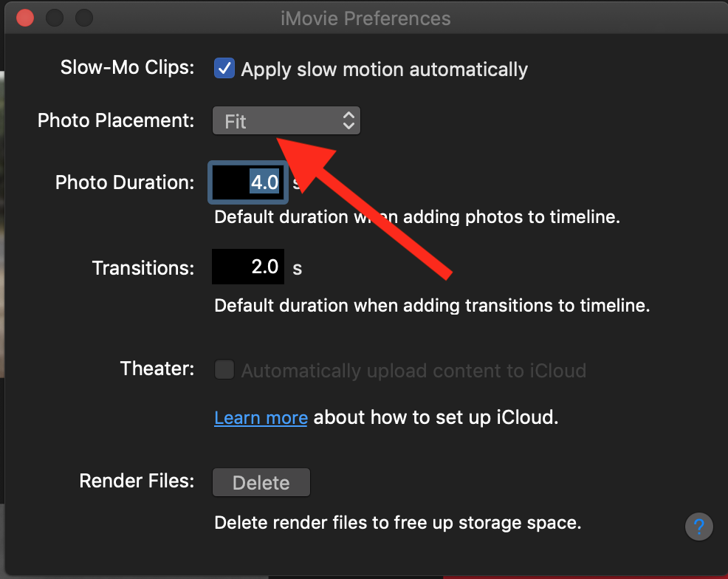
Task: Click text 'Default duration when adding photos to timeline.'
Action: pyautogui.click(x=417, y=217)
